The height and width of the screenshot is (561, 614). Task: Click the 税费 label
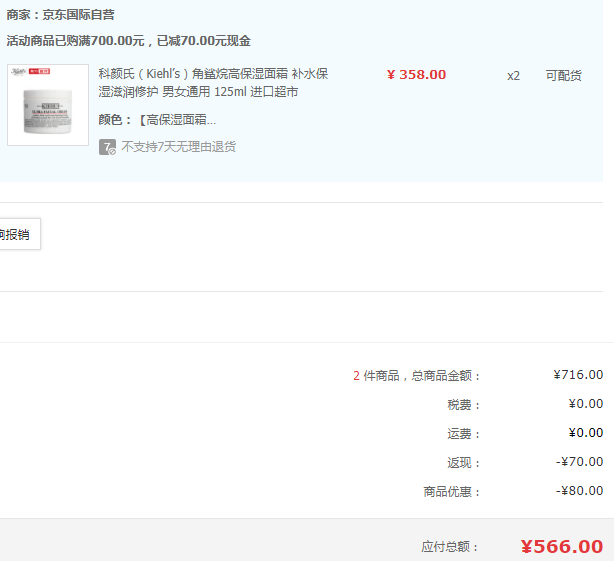click(463, 404)
